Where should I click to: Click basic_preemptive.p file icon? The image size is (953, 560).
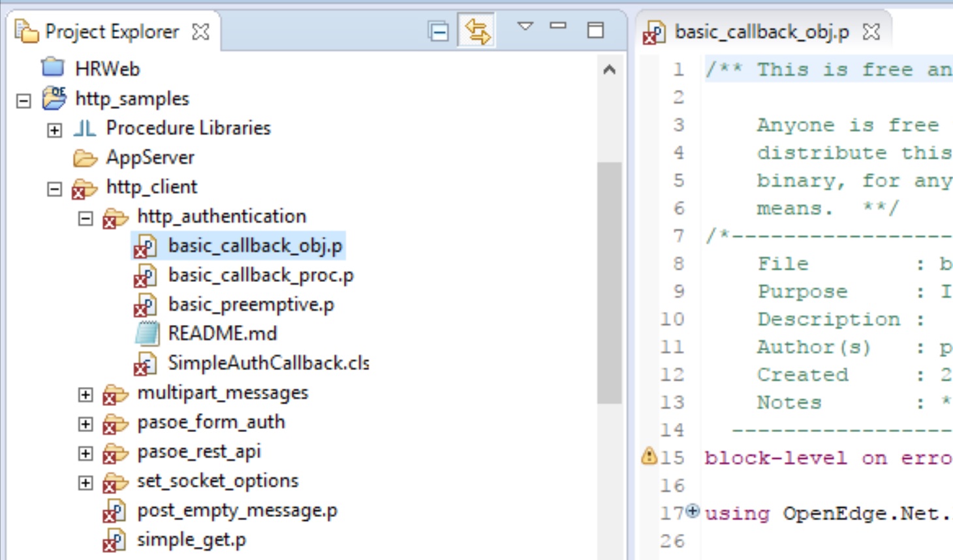[x=146, y=305]
